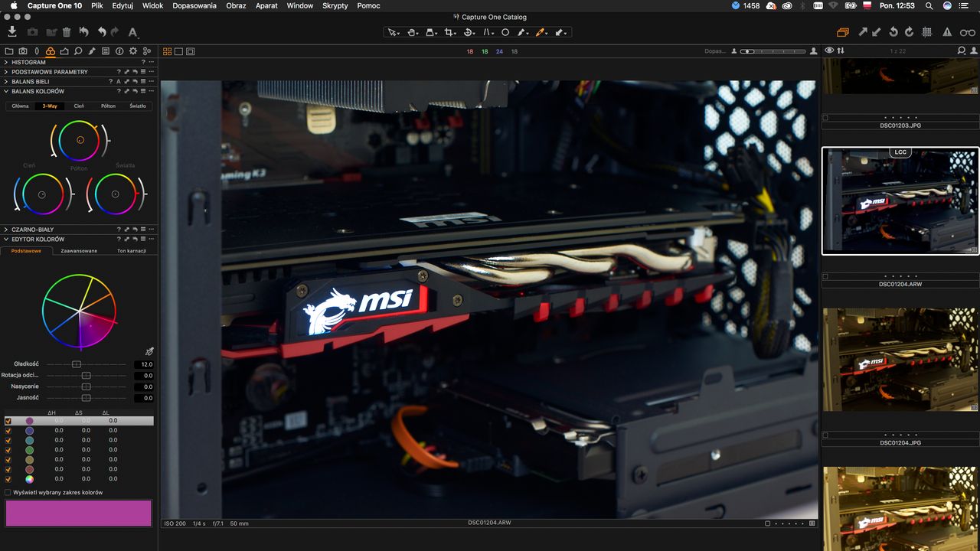The width and height of the screenshot is (980, 551).
Task: Enable 'Wyświetl wybrany zakres kolorów' checkbox
Action: [x=8, y=493]
